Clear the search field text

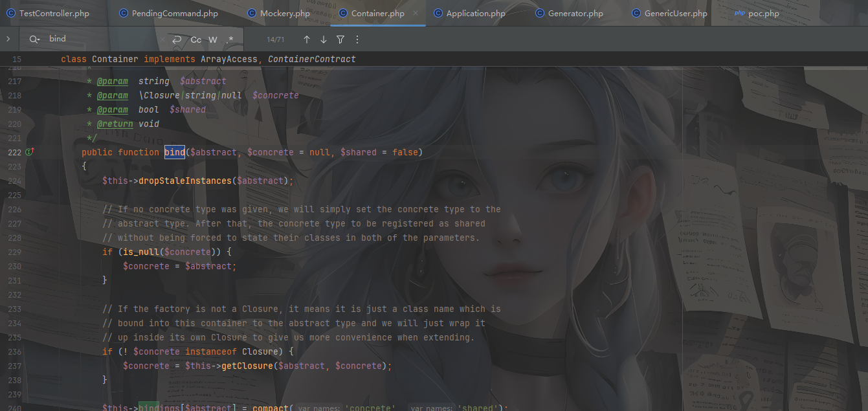pyautogui.click(x=162, y=39)
